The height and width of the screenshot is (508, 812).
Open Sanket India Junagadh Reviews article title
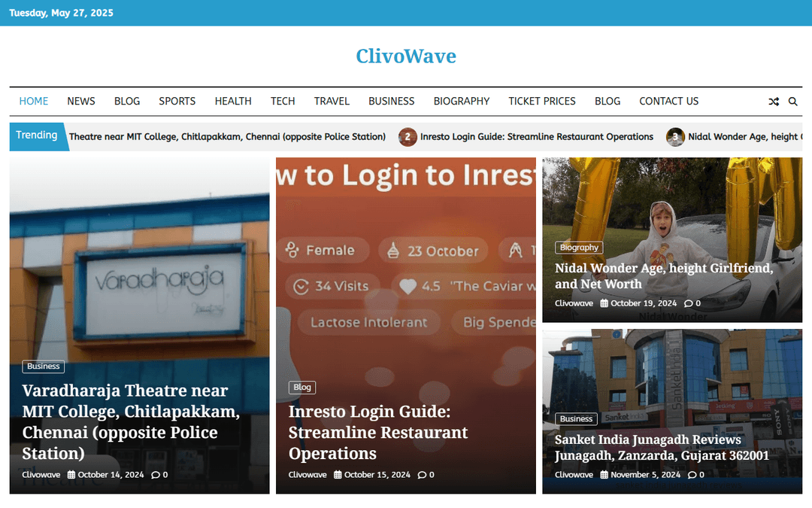tap(662, 447)
